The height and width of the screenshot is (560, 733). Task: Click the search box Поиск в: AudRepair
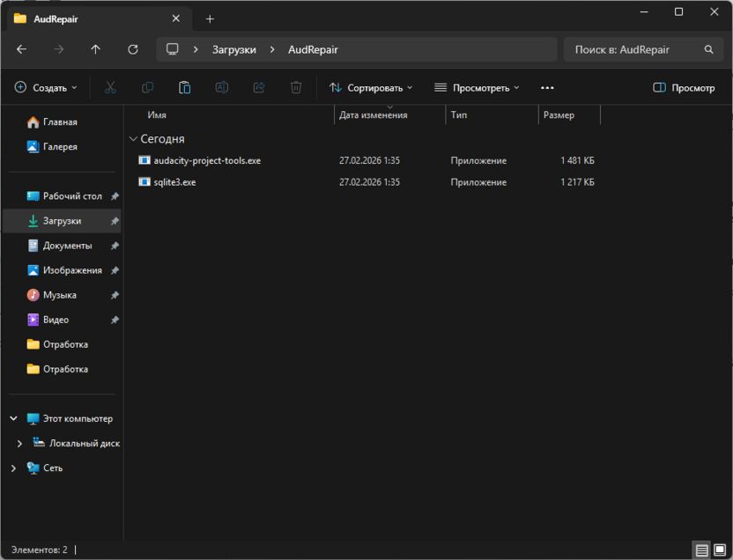tap(634, 50)
